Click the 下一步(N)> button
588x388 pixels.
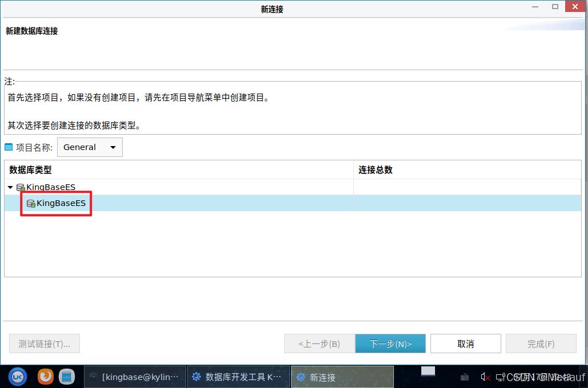(x=390, y=343)
